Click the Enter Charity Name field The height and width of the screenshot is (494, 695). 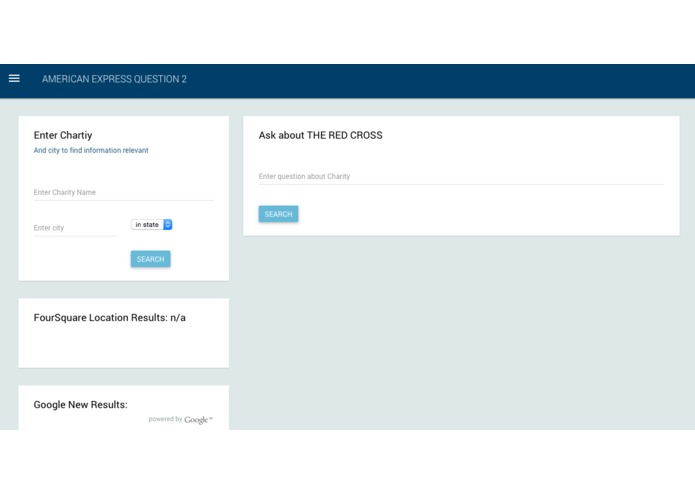[x=124, y=192]
